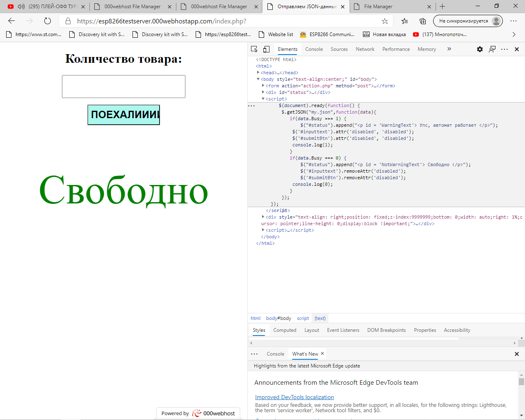525x420 pixels.
Task: Open Collections icon
Action: point(423,21)
